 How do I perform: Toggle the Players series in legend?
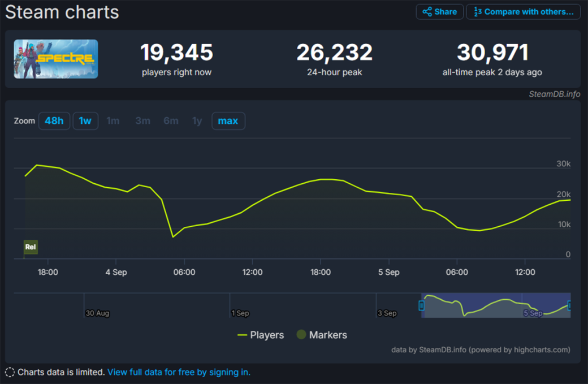[261, 335]
